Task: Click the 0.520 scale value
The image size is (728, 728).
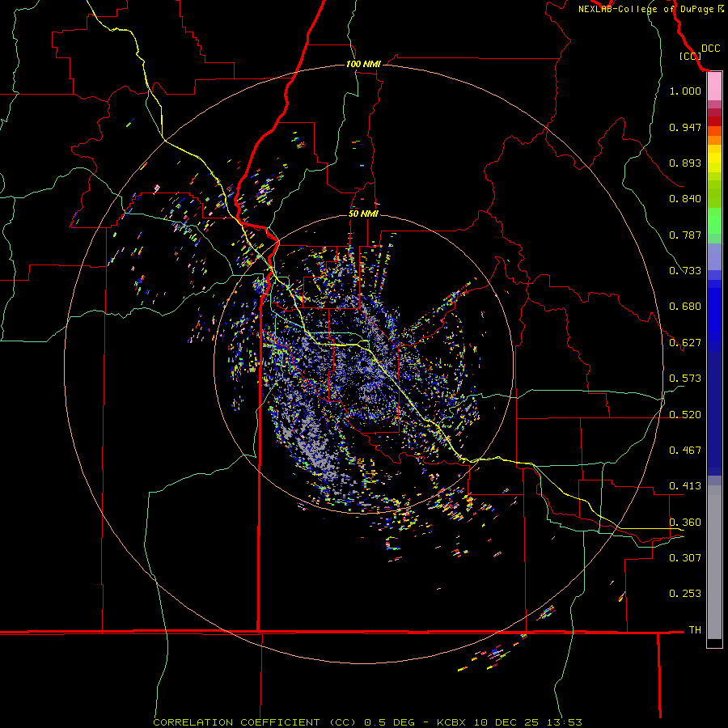Action: (x=685, y=415)
